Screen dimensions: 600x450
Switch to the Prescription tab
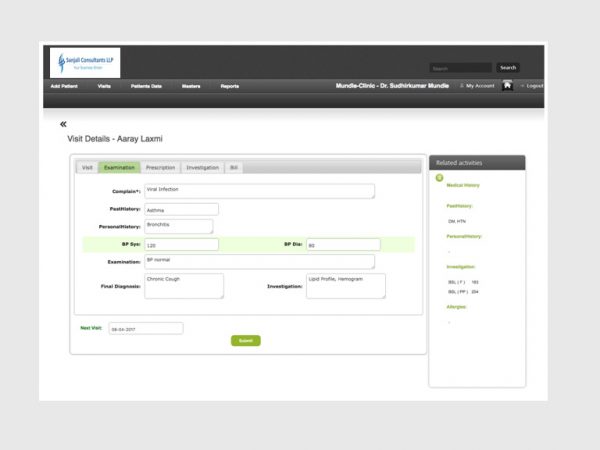point(160,168)
